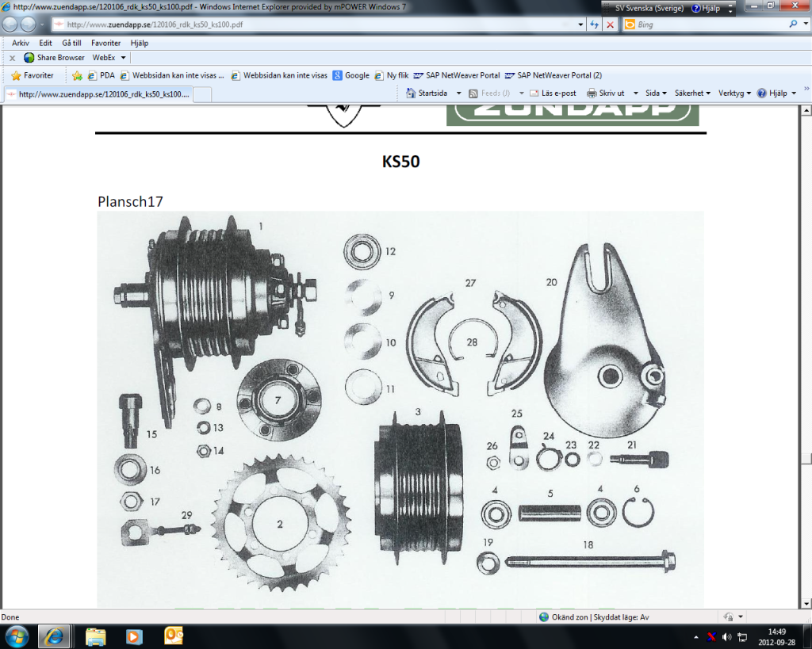Click the Bing search magnifier icon
Screen dimensions: 812x649
(793, 24)
